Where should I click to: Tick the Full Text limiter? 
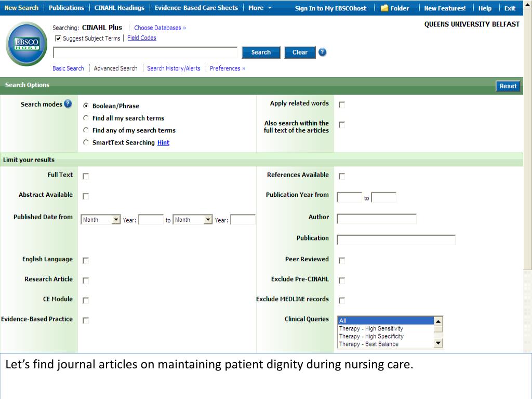click(86, 177)
